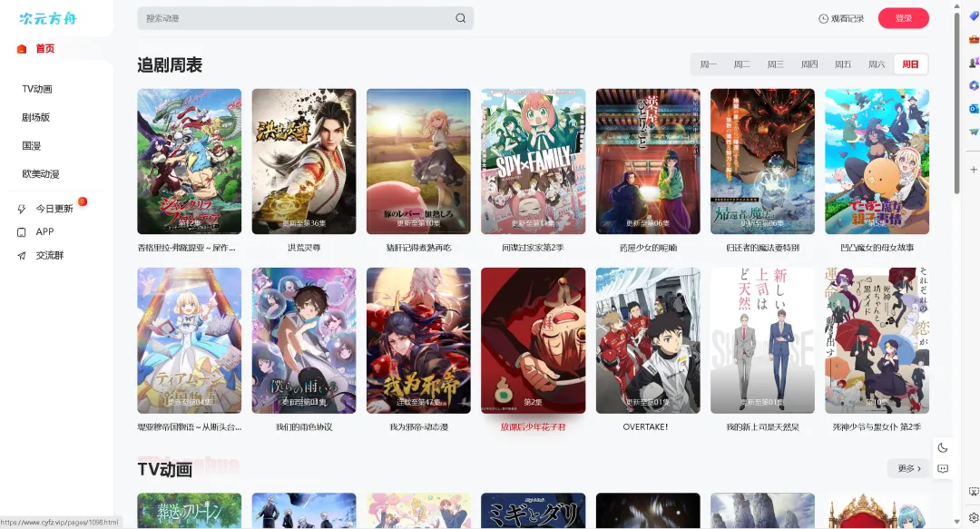The height and width of the screenshot is (529, 980).
Task: Open the 交流群 sidebar link
Action: [50, 256]
